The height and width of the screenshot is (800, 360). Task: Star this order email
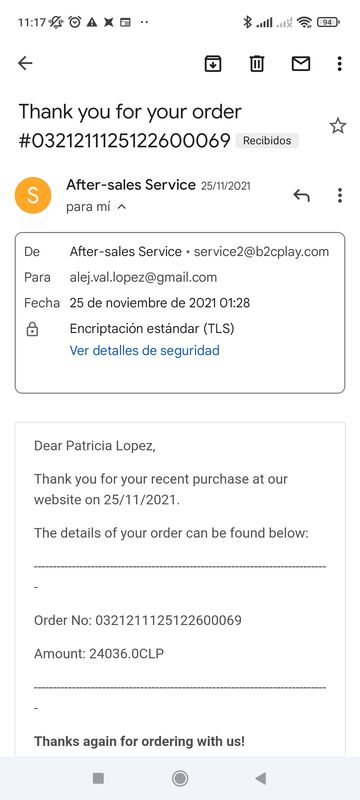338,126
